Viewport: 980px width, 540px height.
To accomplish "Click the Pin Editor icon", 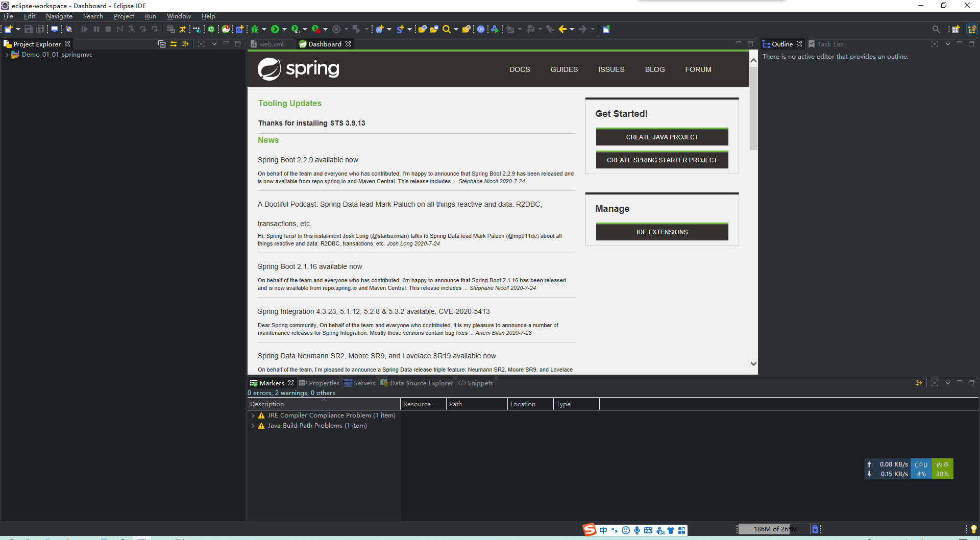I will pyautogui.click(x=606, y=29).
